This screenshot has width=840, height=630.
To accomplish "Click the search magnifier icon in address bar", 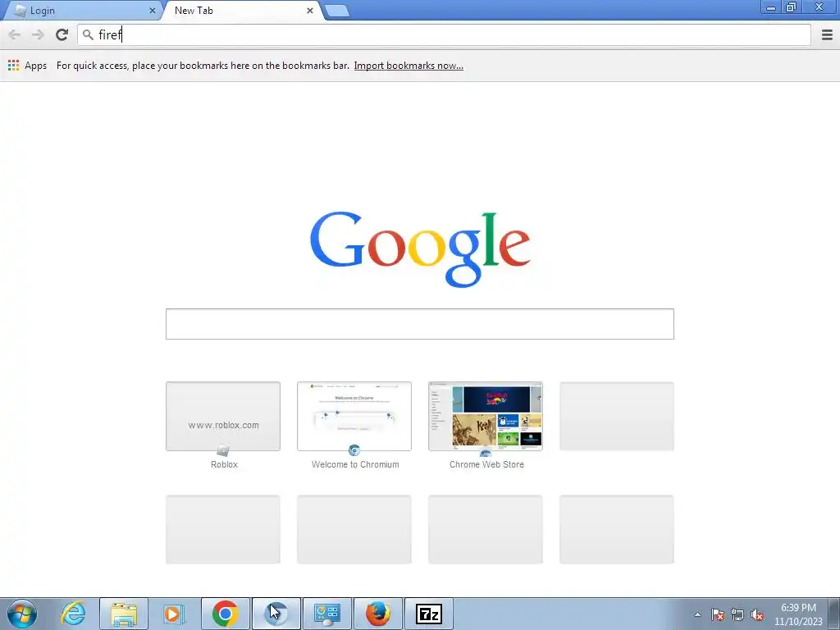I will [x=88, y=34].
